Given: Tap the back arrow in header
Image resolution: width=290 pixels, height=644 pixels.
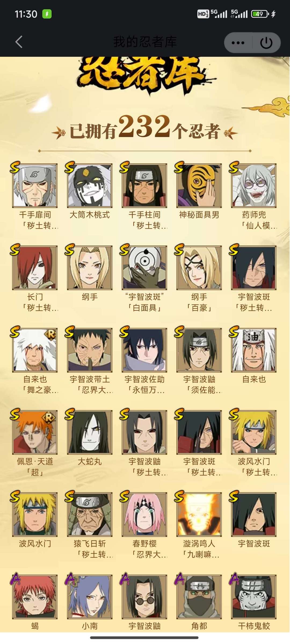Looking at the screenshot, I should [x=19, y=42].
